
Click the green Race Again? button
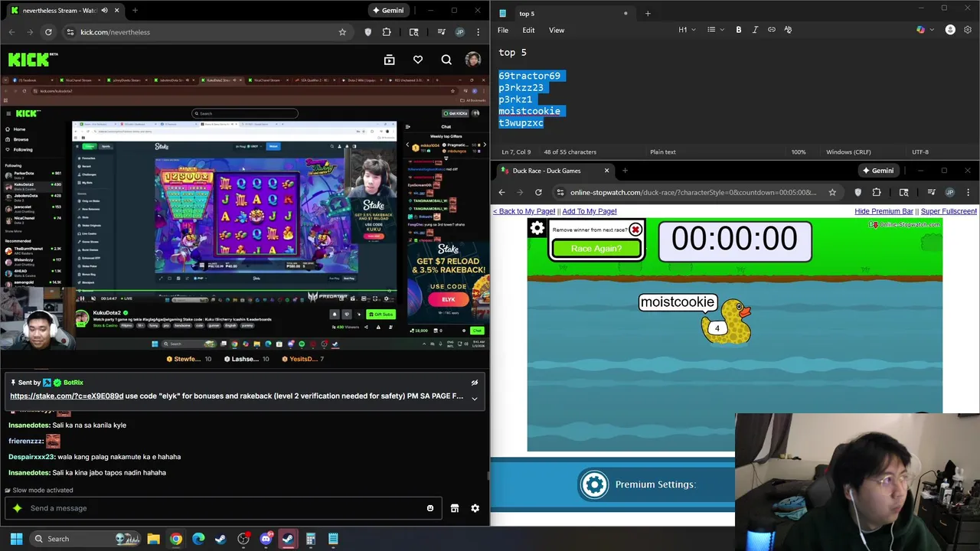click(596, 249)
